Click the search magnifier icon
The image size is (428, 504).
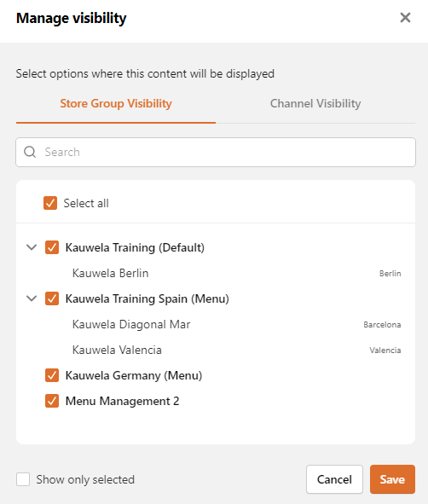click(x=30, y=152)
